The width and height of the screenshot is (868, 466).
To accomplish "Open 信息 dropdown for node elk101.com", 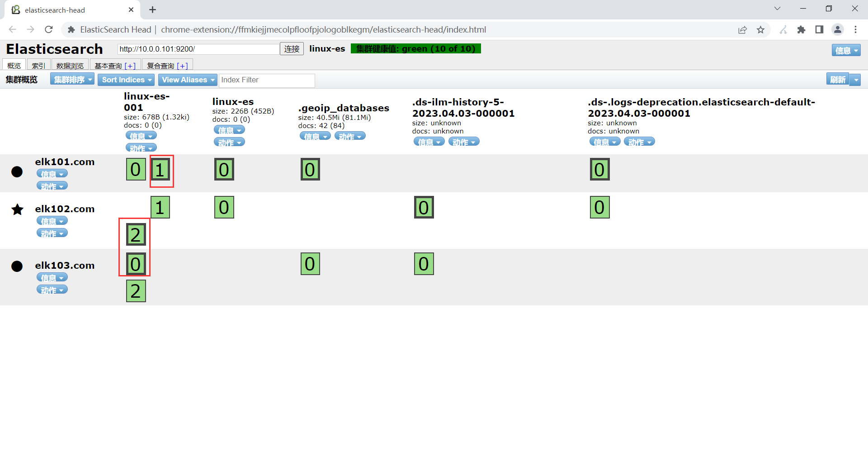I will tap(52, 174).
